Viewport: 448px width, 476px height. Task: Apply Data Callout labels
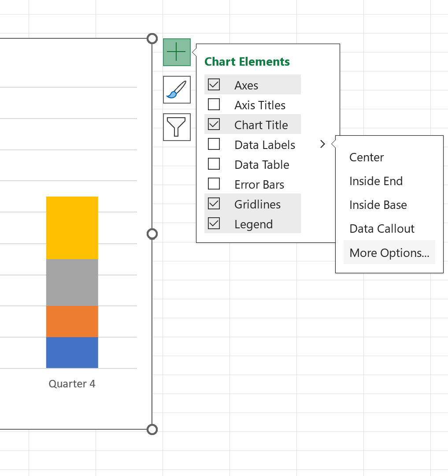[381, 228]
